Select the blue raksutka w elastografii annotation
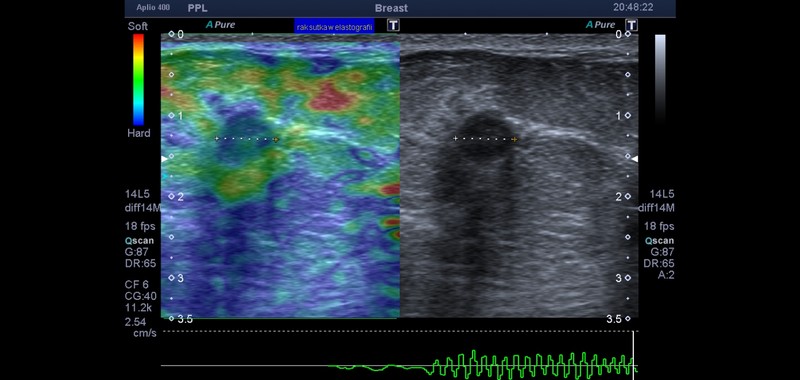 click(x=334, y=27)
